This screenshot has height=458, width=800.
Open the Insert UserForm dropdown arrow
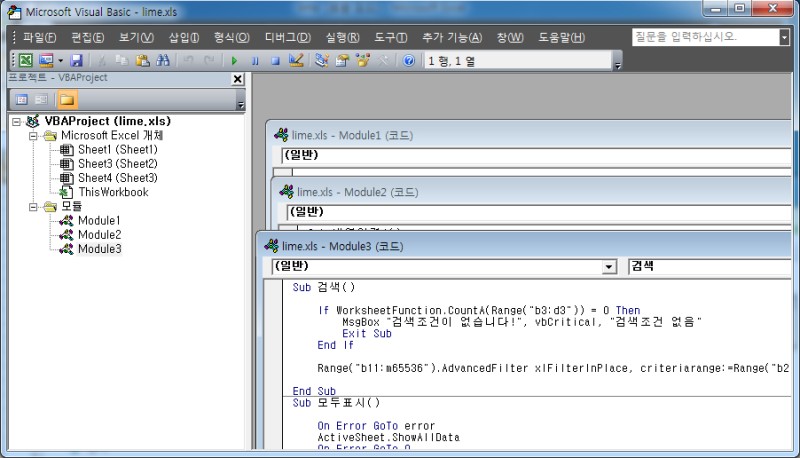pos(60,61)
